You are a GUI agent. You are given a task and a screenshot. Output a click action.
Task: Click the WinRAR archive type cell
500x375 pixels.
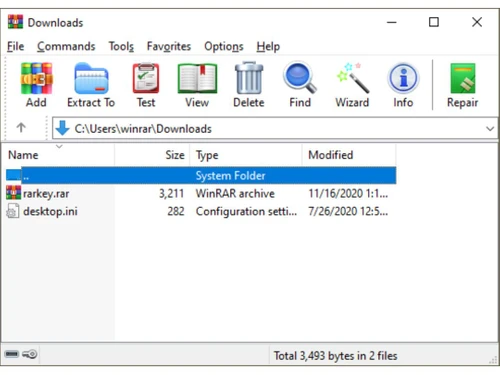[x=235, y=193]
